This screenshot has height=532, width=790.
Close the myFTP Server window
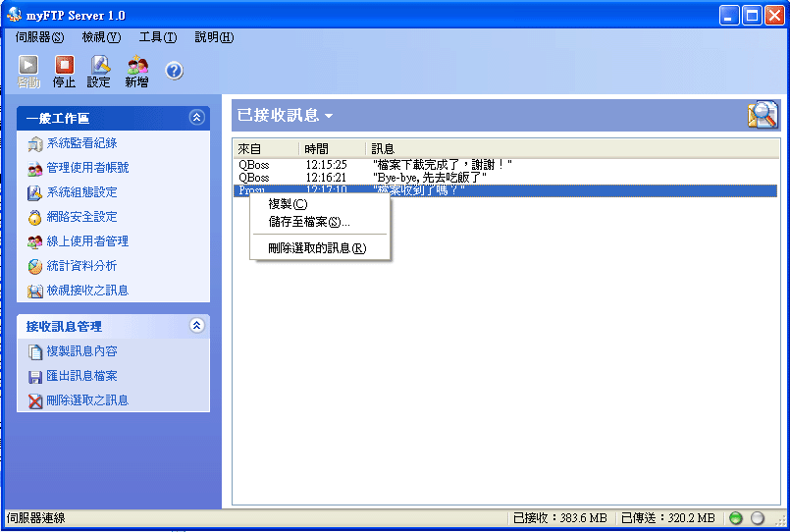point(774,15)
